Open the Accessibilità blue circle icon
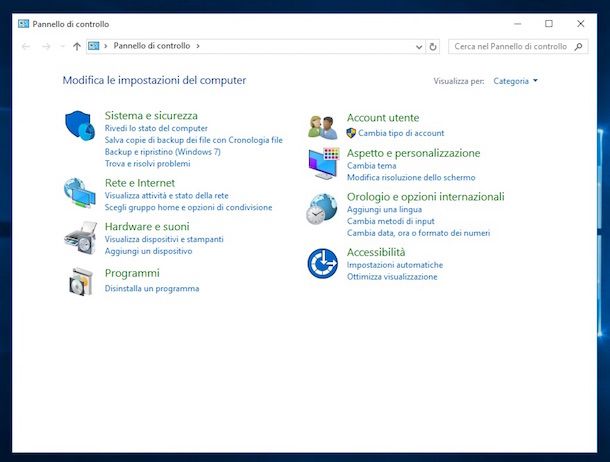 pyautogui.click(x=323, y=263)
